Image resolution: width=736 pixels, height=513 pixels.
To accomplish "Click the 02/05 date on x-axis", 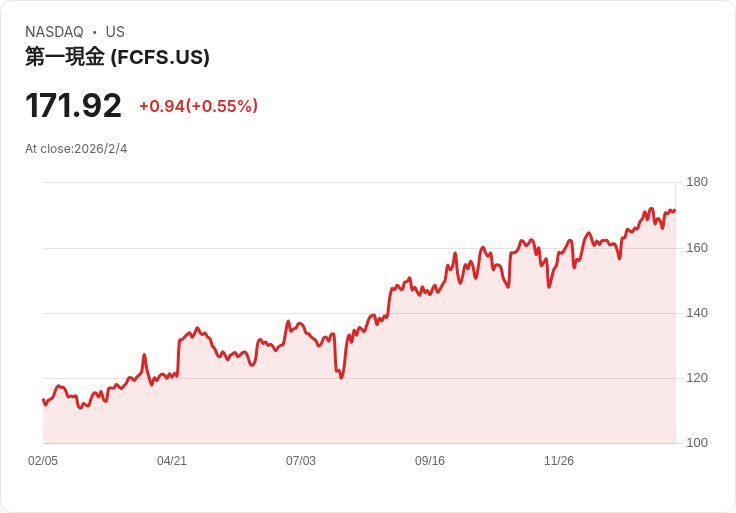I will point(43,461).
